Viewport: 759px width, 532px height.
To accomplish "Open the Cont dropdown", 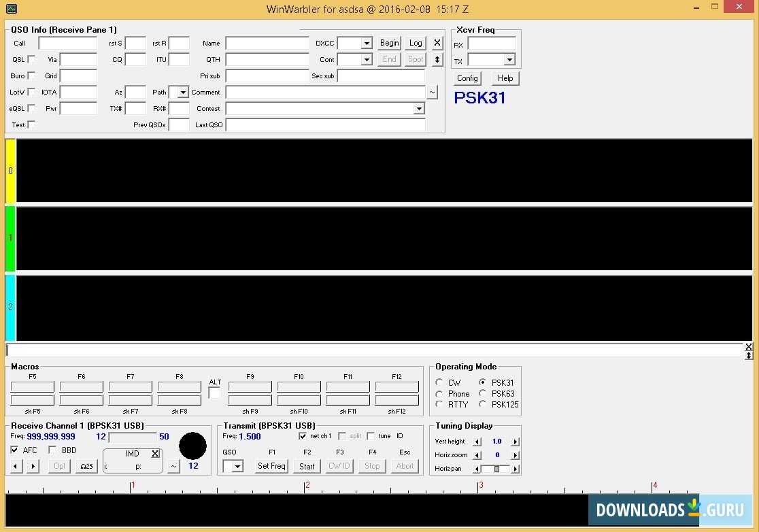I will pos(367,60).
